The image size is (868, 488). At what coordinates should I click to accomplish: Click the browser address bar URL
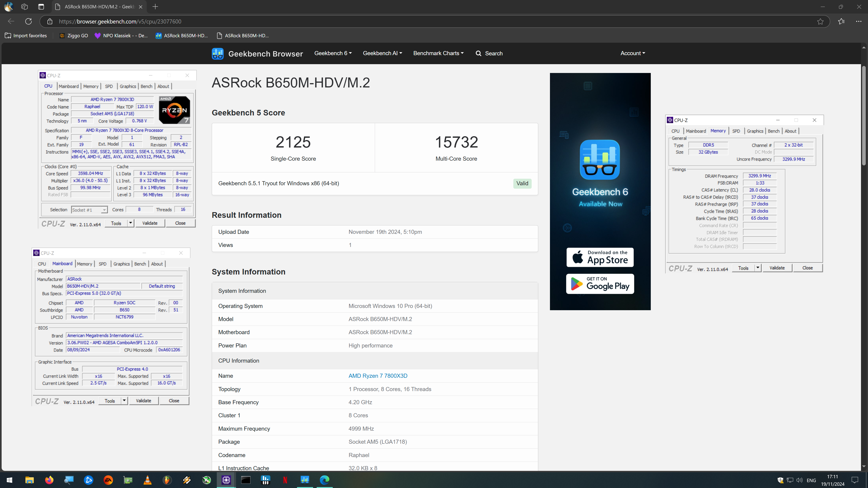(120, 21)
